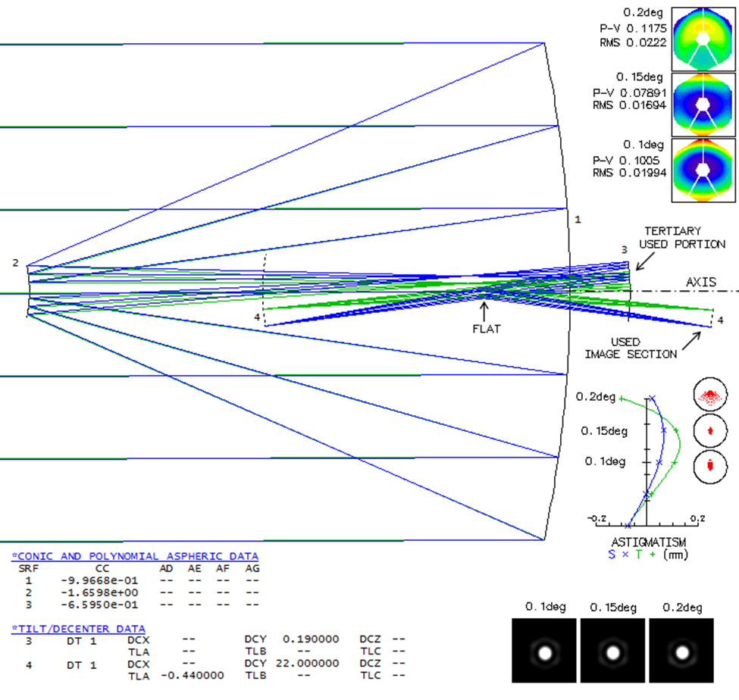This screenshot has width=739, height=700.
Task: Click the TERTIARY USED PORTION label
Action: coord(682,237)
